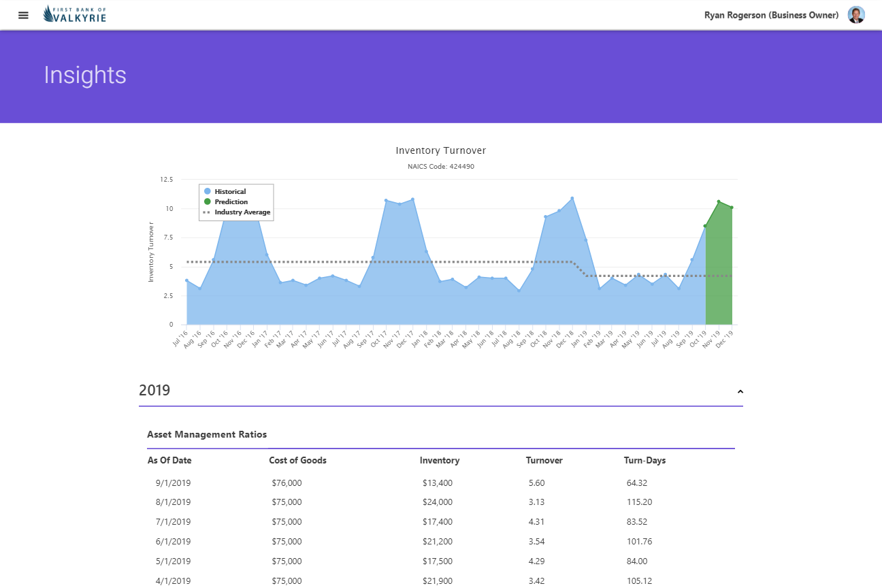Click the 4.29 turnover value
882x588 pixels.
536,561
